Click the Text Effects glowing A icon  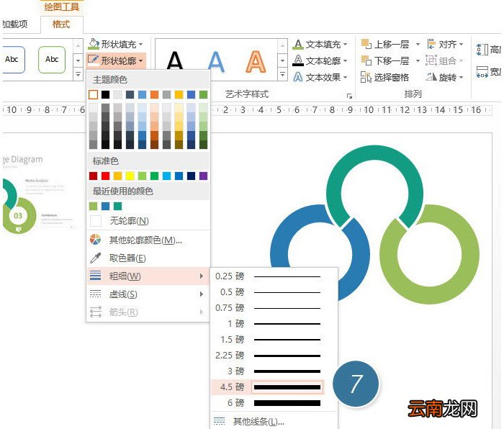298,77
